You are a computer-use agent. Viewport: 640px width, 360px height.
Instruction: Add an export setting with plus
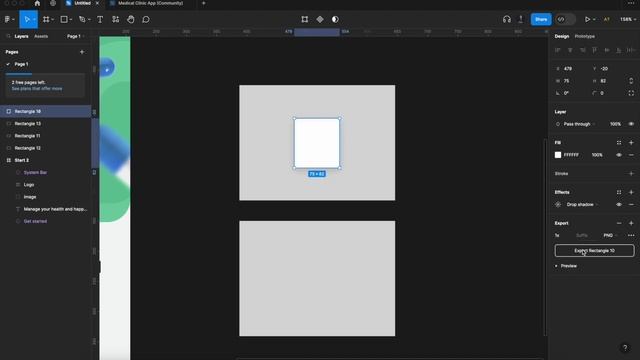tap(631, 223)
